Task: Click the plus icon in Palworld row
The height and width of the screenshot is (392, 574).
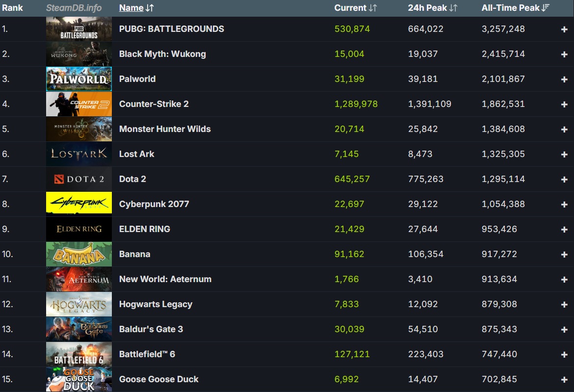Action: click(x=564, y=79)
